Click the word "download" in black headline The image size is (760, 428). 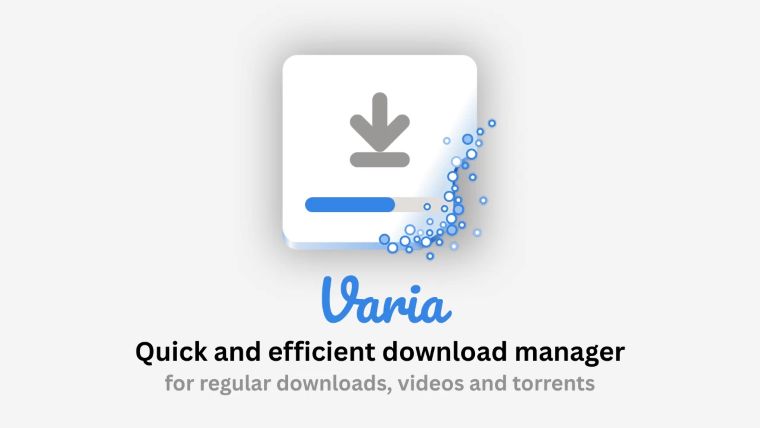445,351
